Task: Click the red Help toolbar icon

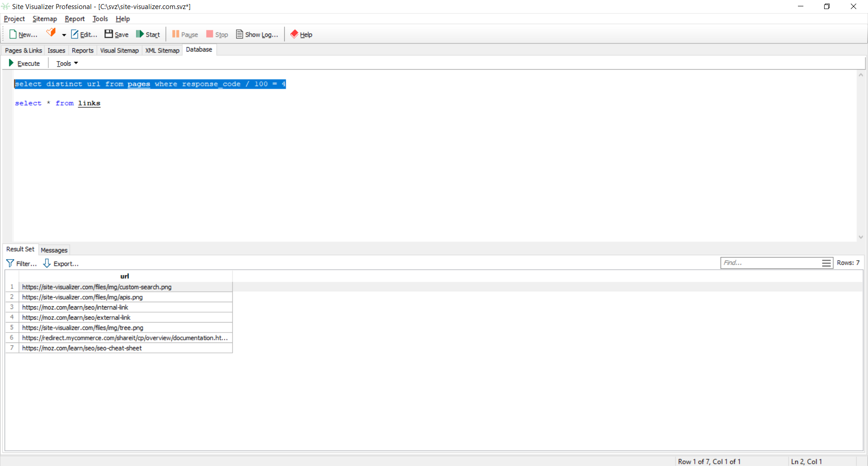Action: (294, 34)
